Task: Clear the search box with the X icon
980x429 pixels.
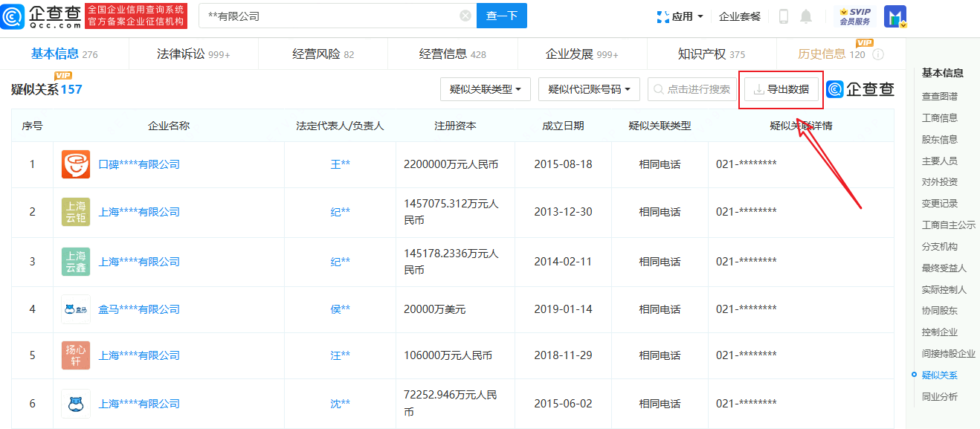Action: [465, 16]
